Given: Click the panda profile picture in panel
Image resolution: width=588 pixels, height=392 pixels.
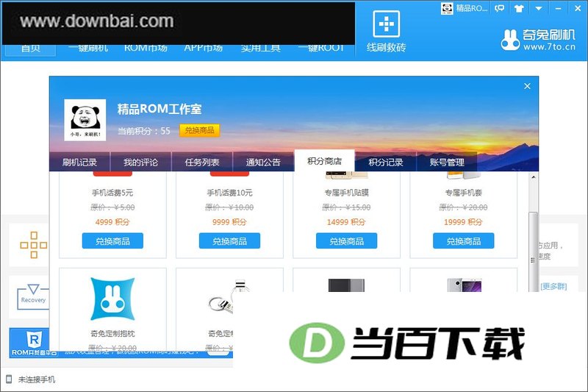Looking at the screenshot, I should pos(85,120).
